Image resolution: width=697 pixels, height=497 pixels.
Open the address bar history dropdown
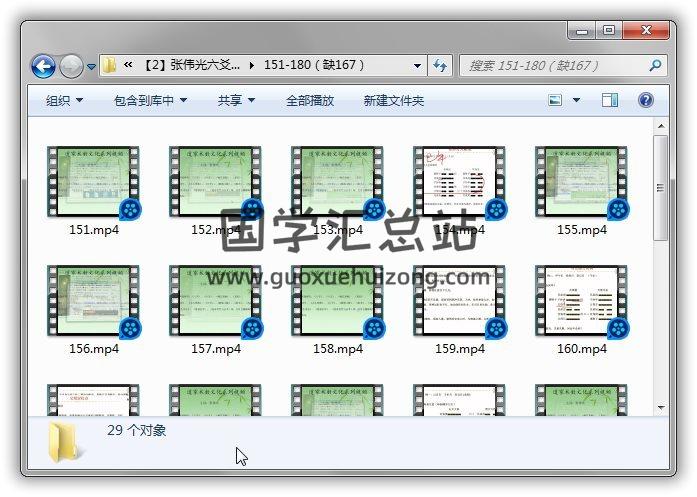pyautogui.click(x=417, y=66)
